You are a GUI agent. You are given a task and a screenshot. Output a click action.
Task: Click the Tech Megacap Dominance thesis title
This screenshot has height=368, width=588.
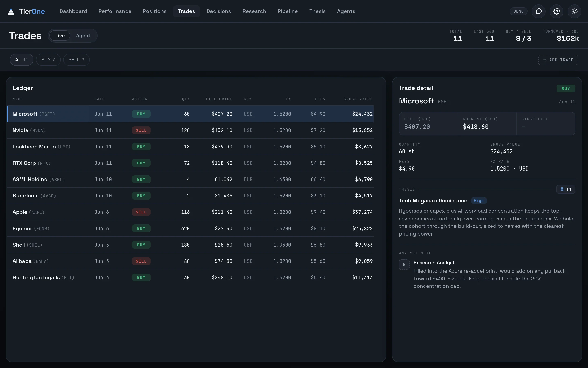pyautogui.click(x=433, y=201)
